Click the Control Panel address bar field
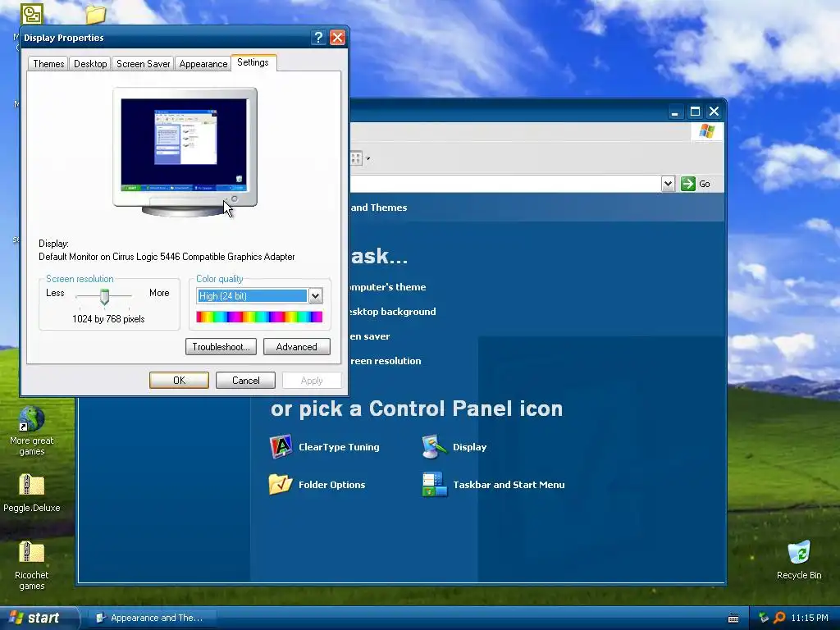 505,184
